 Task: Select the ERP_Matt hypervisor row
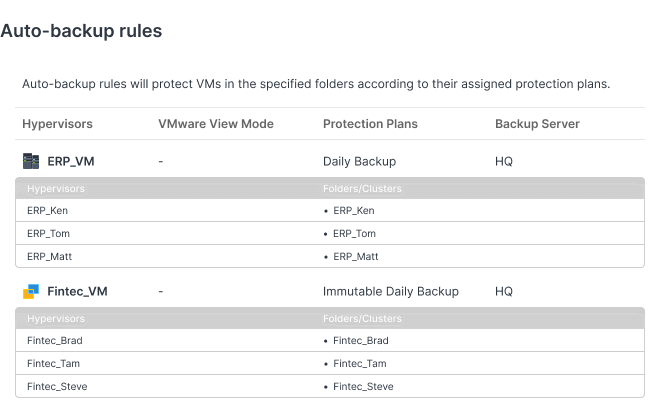49,256
